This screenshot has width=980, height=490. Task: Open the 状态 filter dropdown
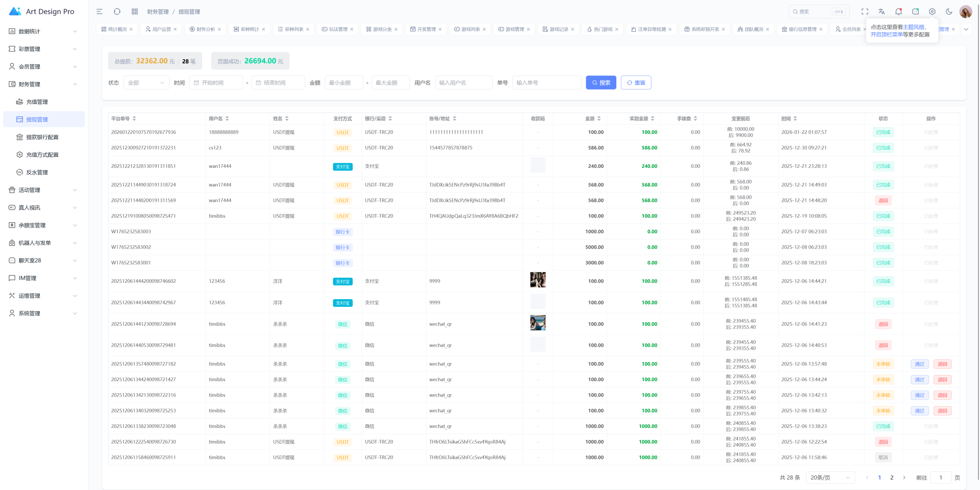pyautogui.click(x=146, y=83)
